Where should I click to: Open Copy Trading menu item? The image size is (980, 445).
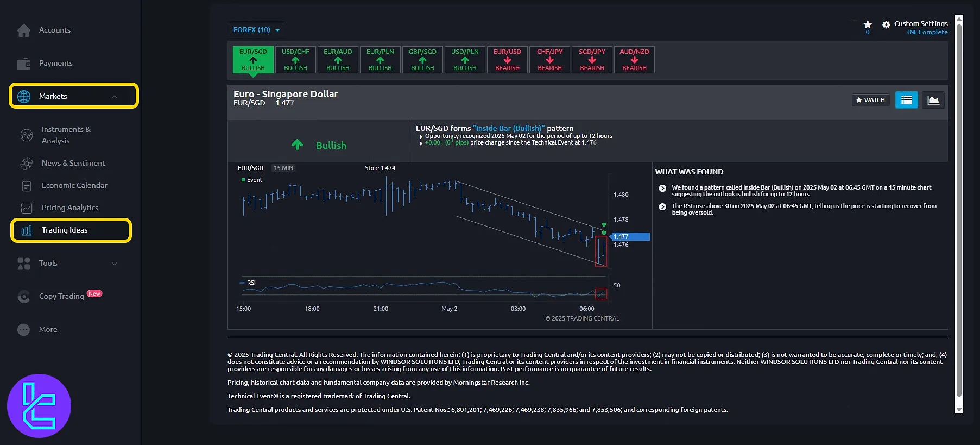[x=61, y=297]
